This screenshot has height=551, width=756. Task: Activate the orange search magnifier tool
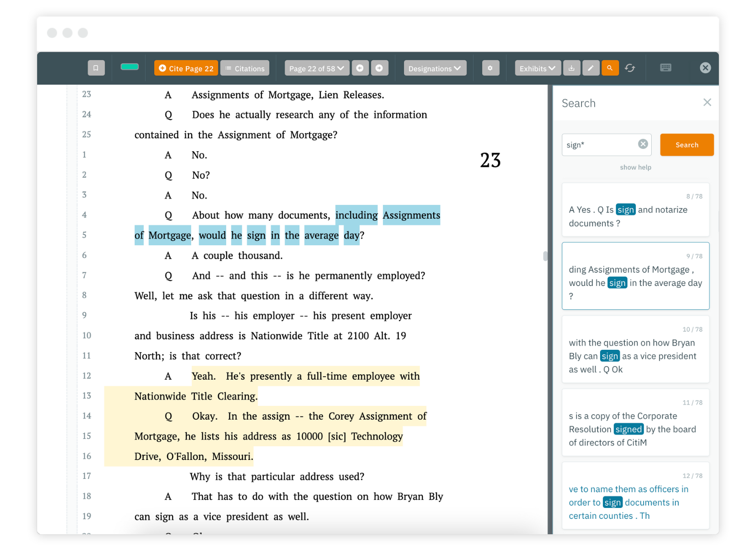pos(610,68)
